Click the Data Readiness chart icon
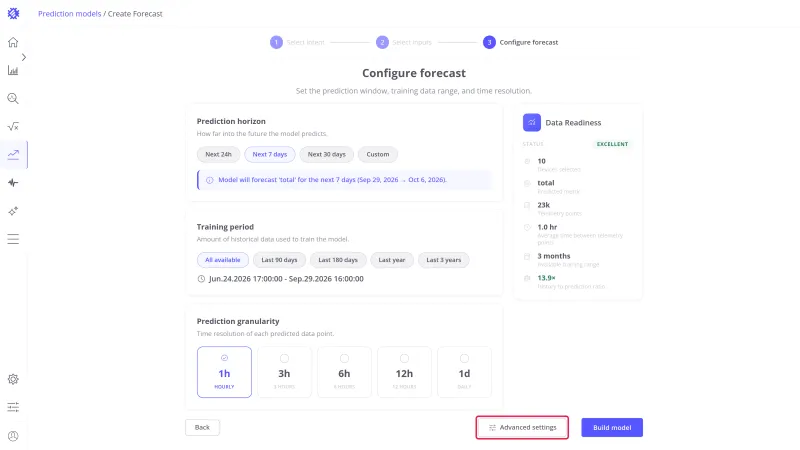800x450 pixels. pos(532,122)
